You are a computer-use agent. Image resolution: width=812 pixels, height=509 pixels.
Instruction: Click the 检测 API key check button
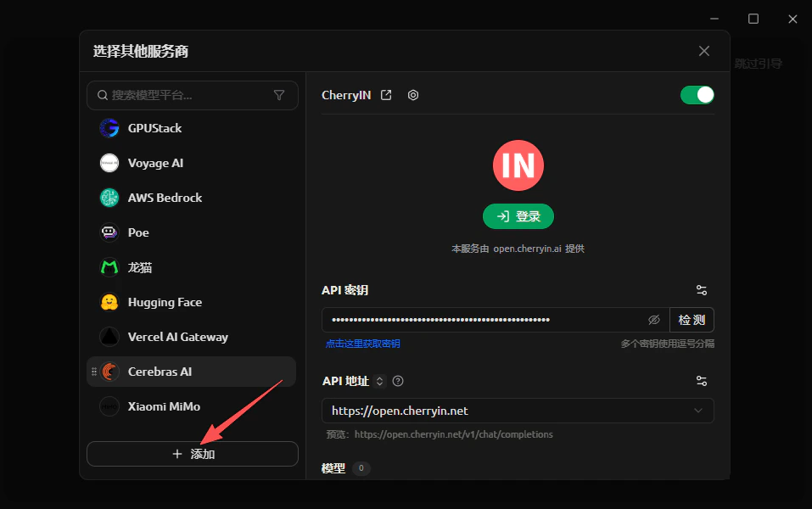(692, 320)
